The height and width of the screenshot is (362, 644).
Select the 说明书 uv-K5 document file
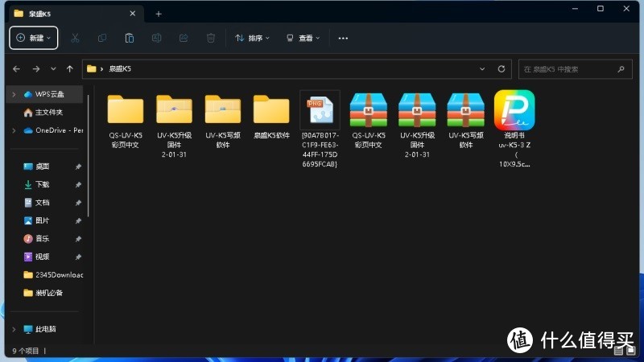[x=514, y=110]
